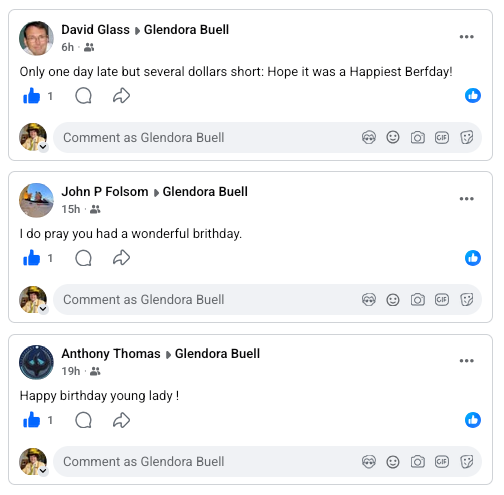The image size is (504, 495).
Task: Toggle like on Anthony Thomas's post
Action: coord(31,420)
